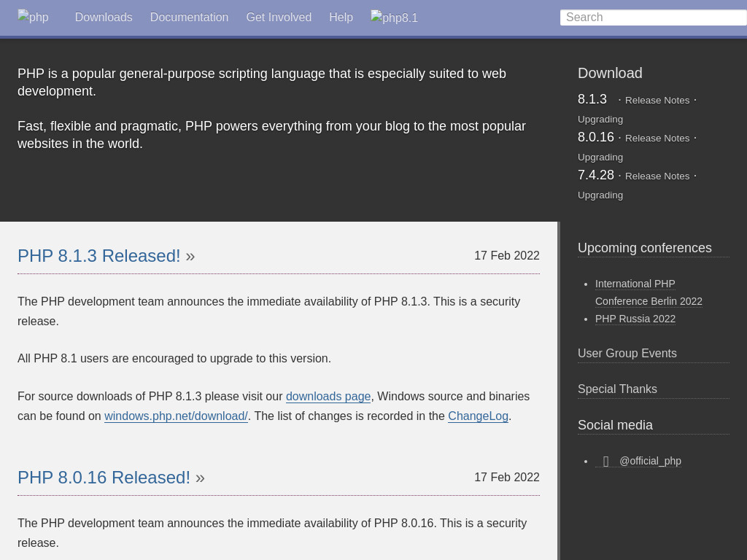Open the User Group Events section
The height and width of the screenshot is (560, 747).
click(627, 354)
